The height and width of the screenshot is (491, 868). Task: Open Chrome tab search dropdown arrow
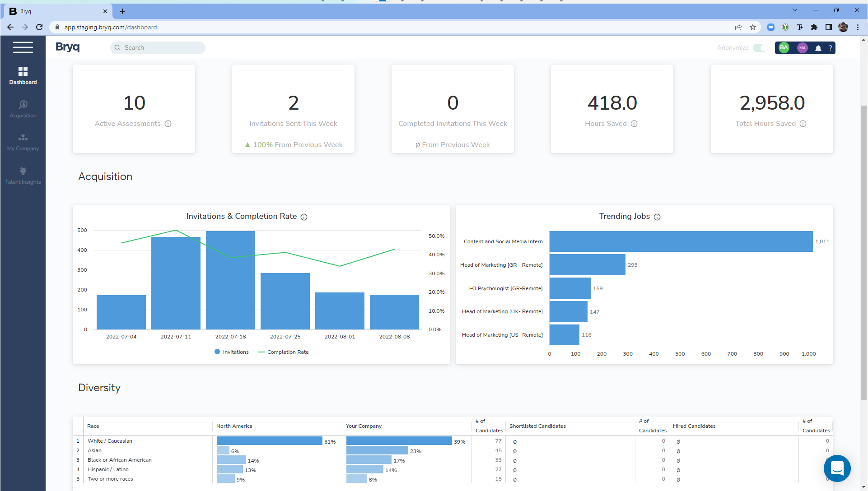pyautogui.click(x=794, y=10)
